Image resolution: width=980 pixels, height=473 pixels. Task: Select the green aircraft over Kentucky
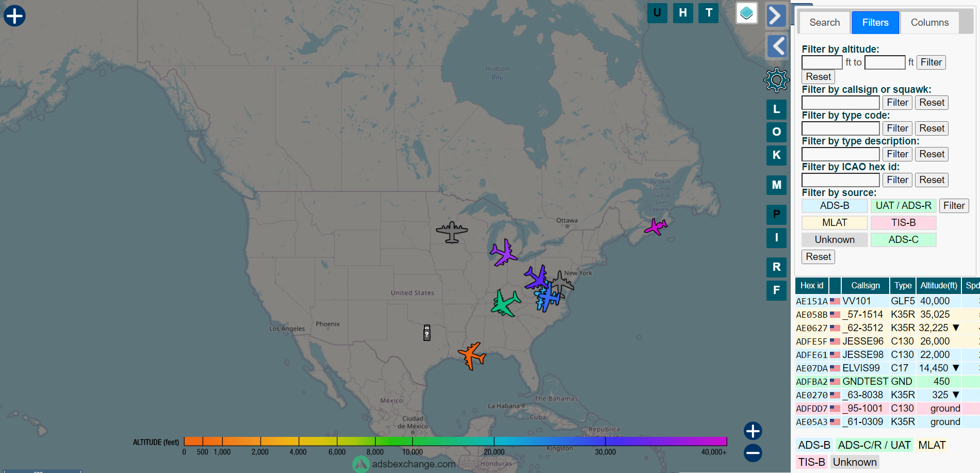pos(505,303)
